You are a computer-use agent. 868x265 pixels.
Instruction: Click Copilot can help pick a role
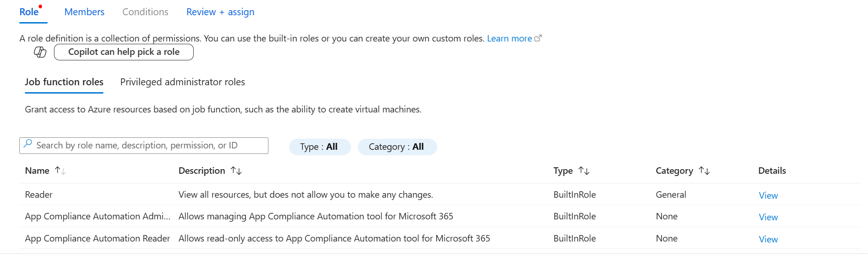[124, 52]
